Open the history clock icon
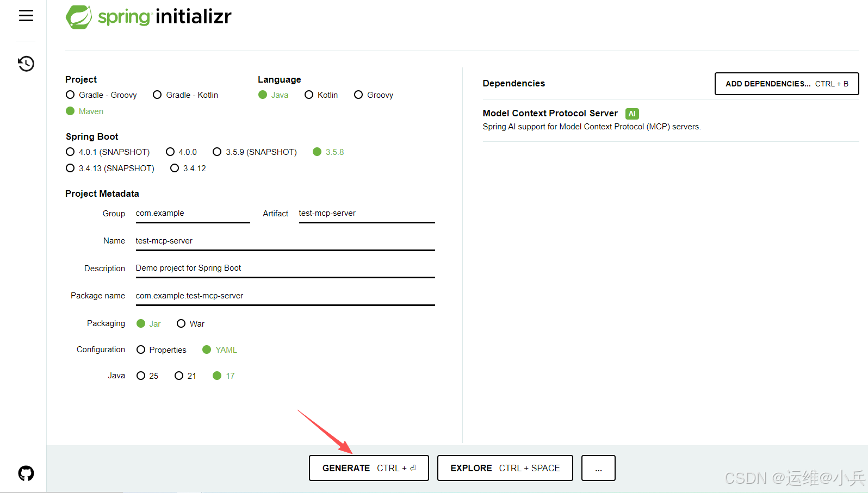The height and width of the screenshot is (493, 868). point(26,64)
